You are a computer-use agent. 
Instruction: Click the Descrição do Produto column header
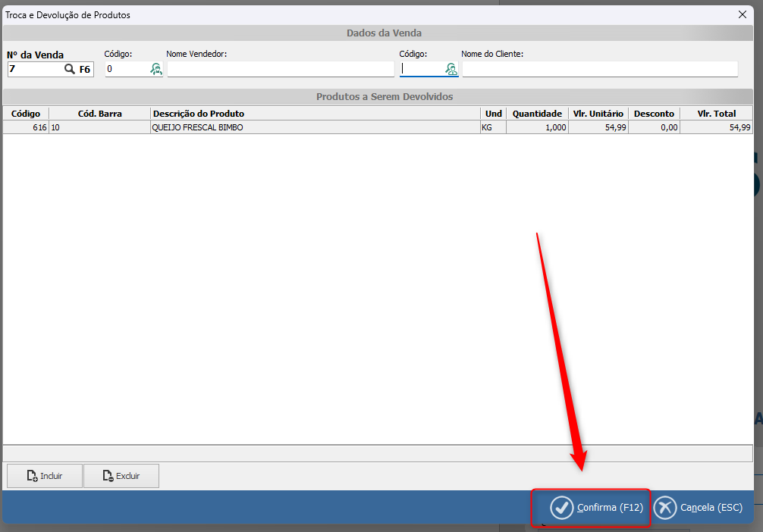pyautogui.click(x=315, y=114)
